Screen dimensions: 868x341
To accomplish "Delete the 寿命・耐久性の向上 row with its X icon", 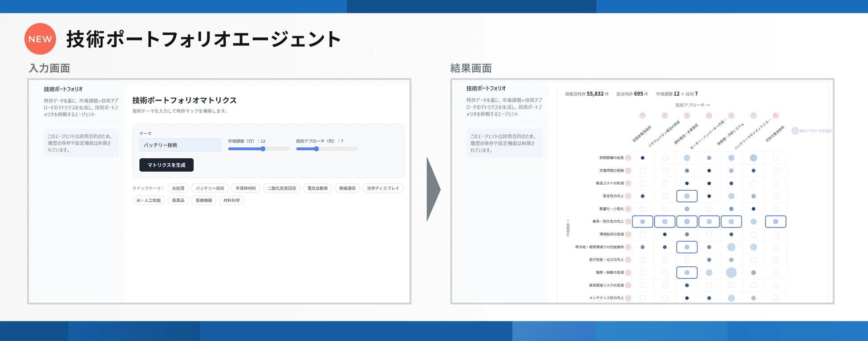I will click(628, 221).
